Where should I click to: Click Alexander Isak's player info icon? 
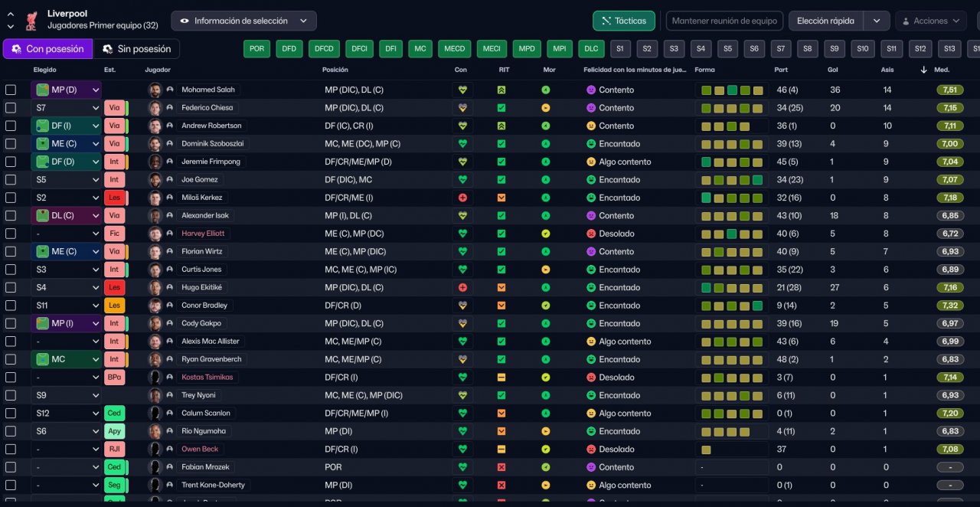(170, 216)
